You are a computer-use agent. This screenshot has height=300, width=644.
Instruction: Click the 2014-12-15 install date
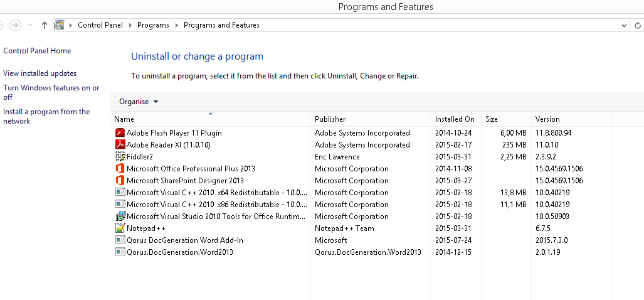pos(453,252)
